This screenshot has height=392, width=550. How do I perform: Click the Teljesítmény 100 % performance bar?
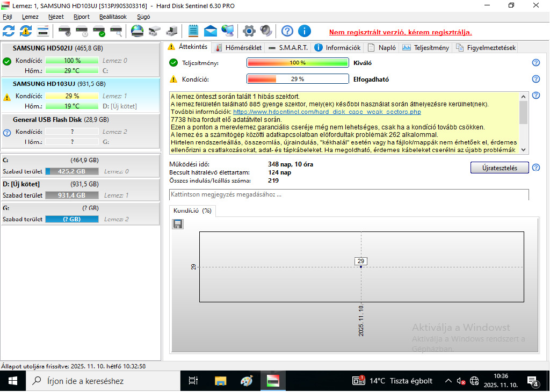click(298, 62)
